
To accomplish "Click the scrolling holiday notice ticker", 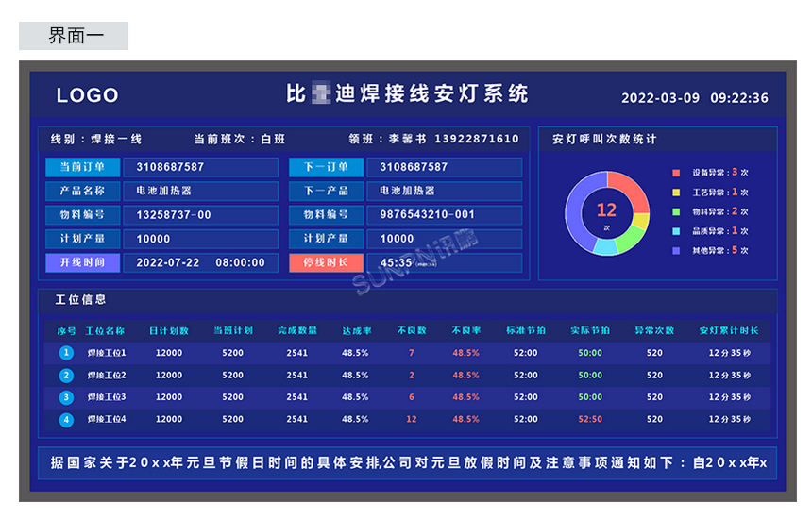I will click(407, 463).
